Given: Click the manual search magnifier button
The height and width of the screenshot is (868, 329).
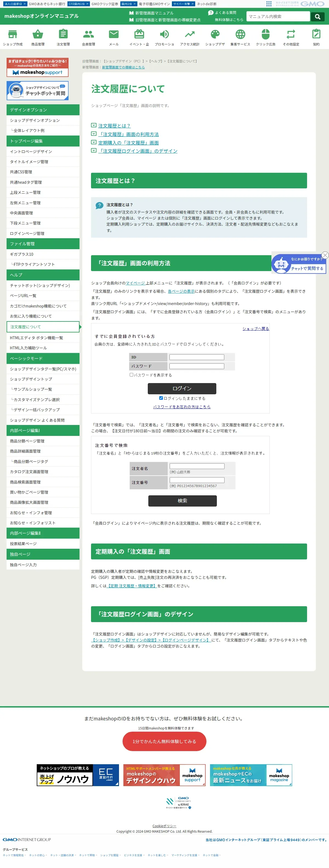Looking at the screenshot, I should [317, 16].
